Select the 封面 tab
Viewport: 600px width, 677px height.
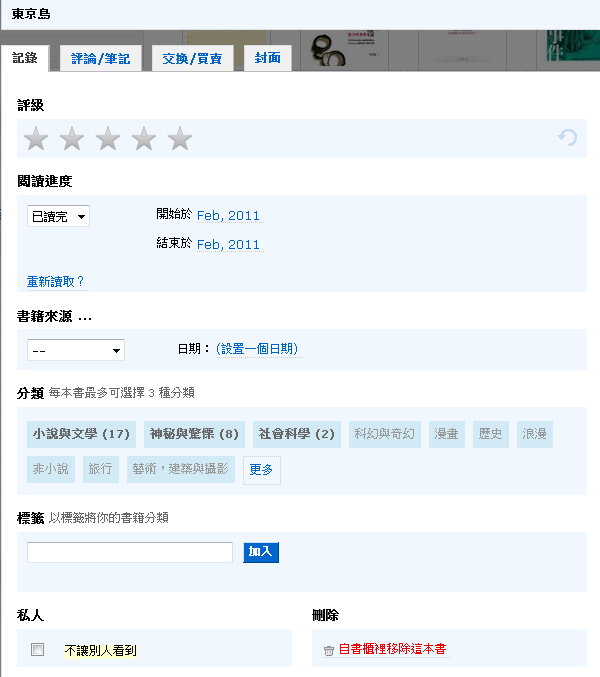pos(268,58)
